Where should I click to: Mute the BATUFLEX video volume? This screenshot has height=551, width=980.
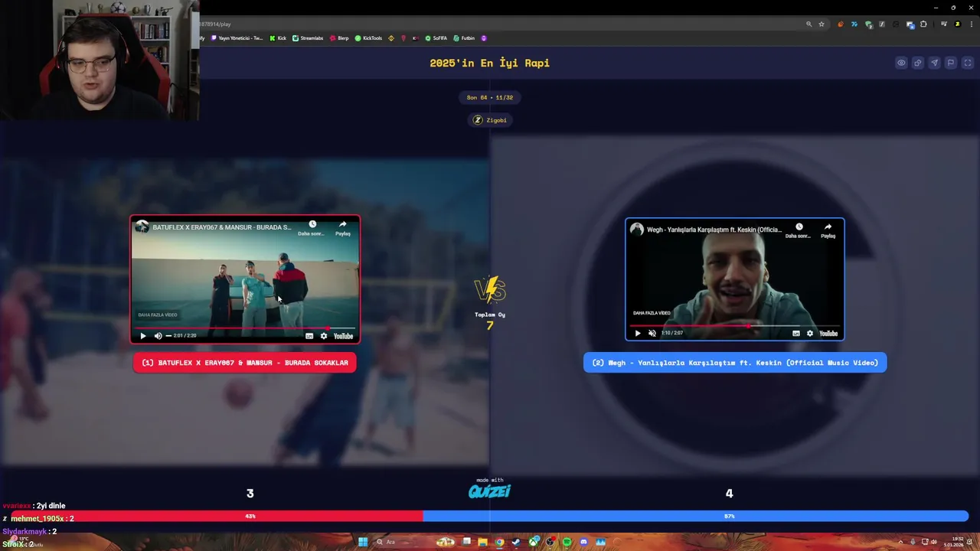tap(158, 336)
